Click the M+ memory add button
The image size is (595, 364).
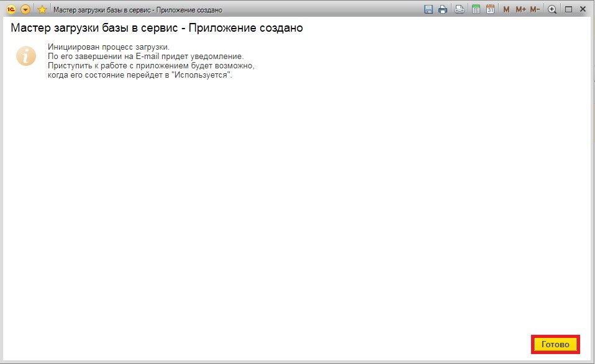click(x=520, y=9)
